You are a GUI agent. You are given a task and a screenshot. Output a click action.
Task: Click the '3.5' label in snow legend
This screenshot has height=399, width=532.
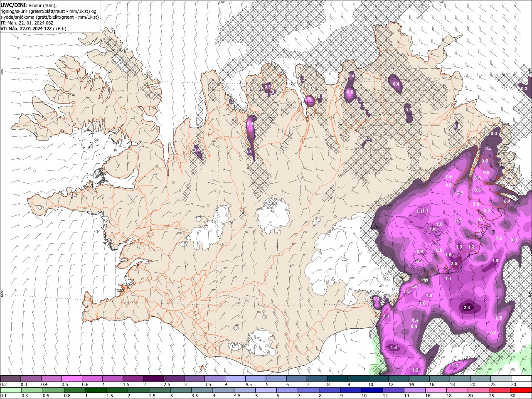click(208, 384)
